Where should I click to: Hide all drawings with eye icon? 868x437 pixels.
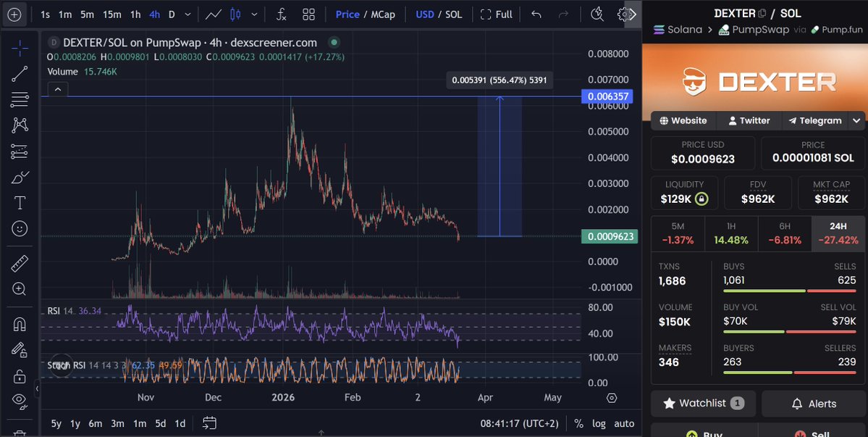[x=20, y=401]
